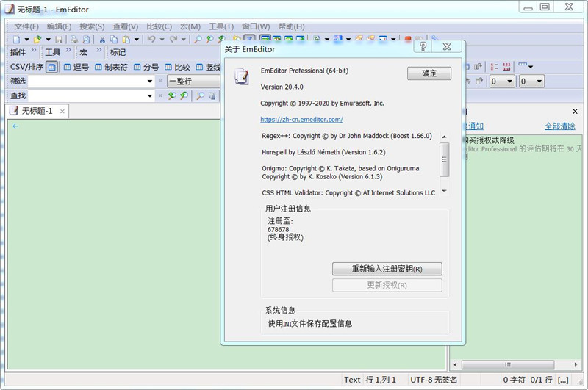Click the Paste clipboard icon
This screenshot has width=588, height=390.
pos(126,39)
